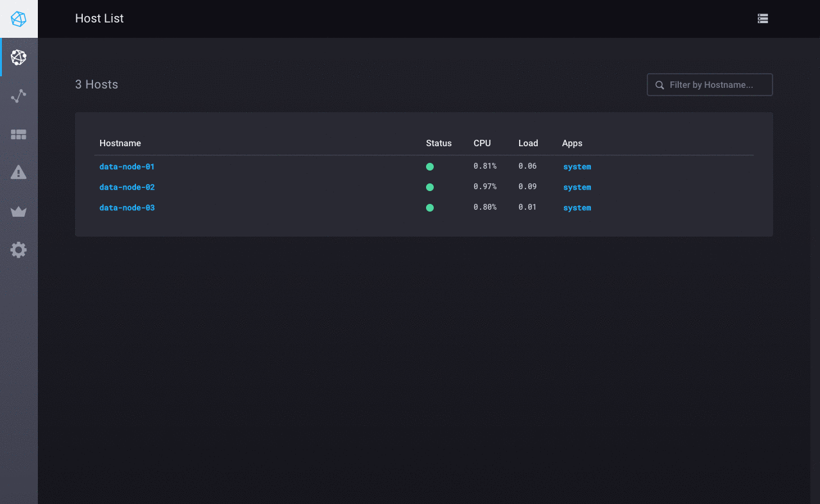Open Settings with the gear icon
The image size is (820, 504).
coord(19,249)
